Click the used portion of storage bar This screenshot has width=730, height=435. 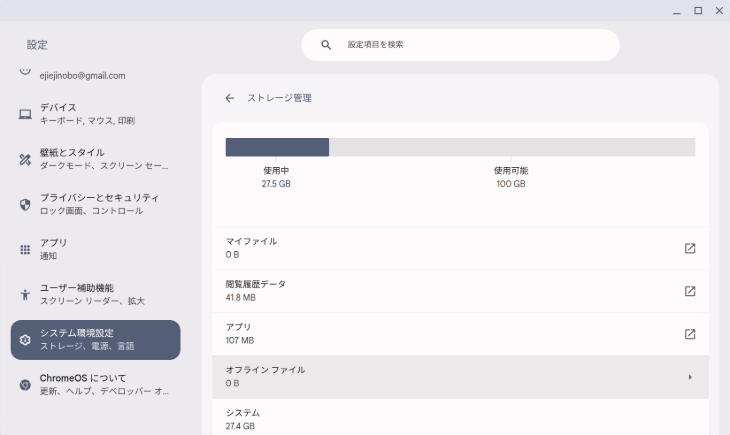click(x=277, y=147)
